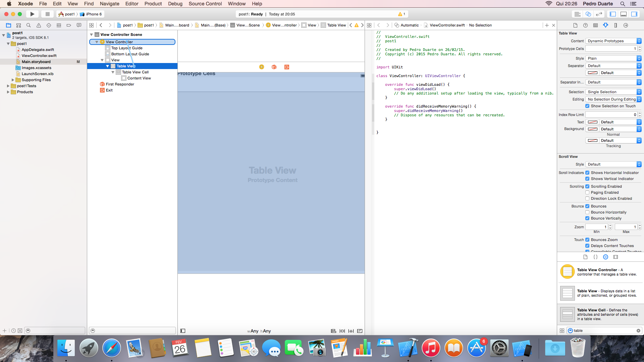Viewport: 644px width, 362px height.
Task: Choose the iPhone 6 run destination
Action: coord(91,14)
